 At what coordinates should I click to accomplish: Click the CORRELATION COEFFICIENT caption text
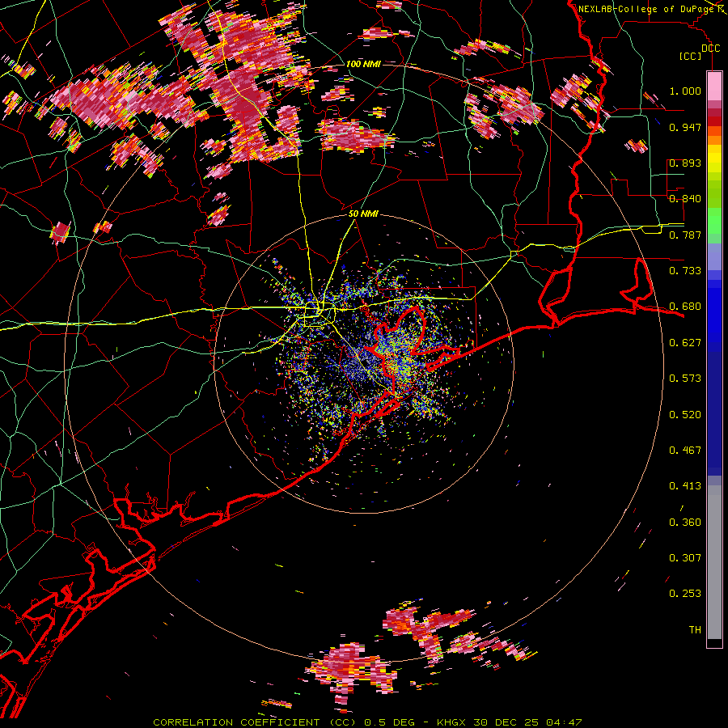(x=236, y=722)
